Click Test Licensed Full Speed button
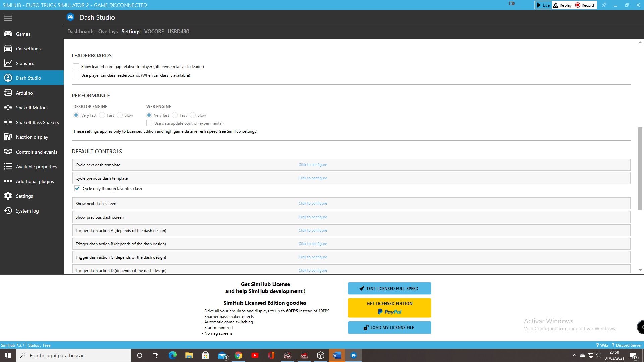Image resolution: width=644 pixels, height=362 pixels. point(389,288)
